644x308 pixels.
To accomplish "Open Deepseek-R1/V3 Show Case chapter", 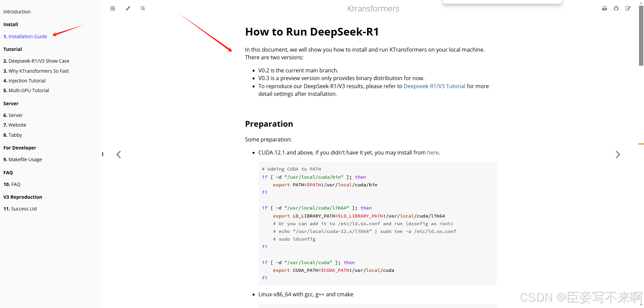I will coord(36,61).
